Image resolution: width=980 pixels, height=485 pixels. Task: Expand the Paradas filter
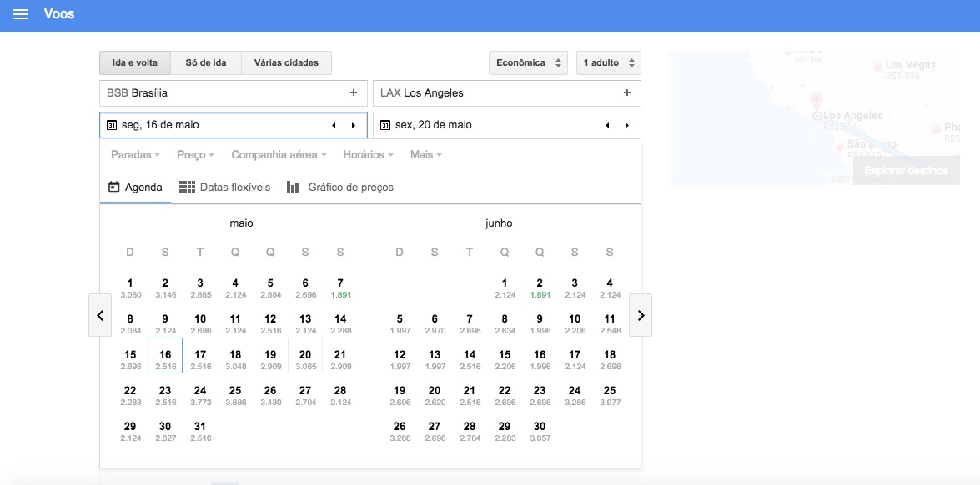coord(134,154)
